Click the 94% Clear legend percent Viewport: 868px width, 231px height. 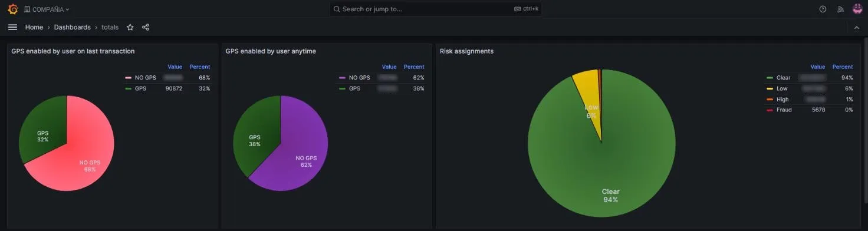pos(847,78)
